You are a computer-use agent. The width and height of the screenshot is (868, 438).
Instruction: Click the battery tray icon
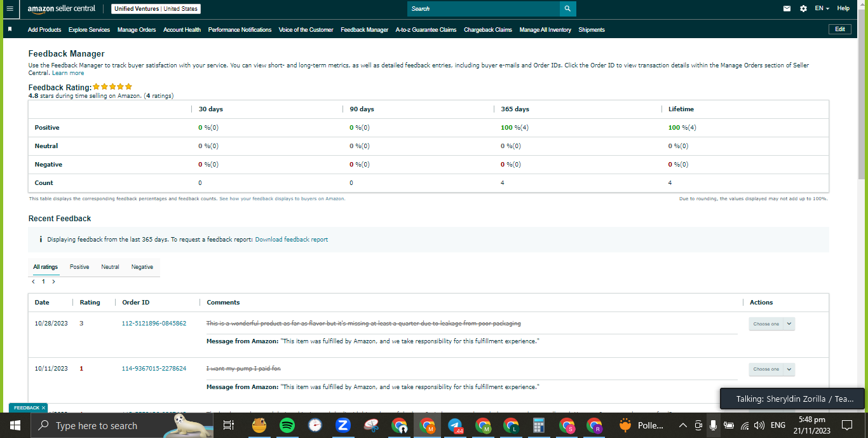(729, 425)
